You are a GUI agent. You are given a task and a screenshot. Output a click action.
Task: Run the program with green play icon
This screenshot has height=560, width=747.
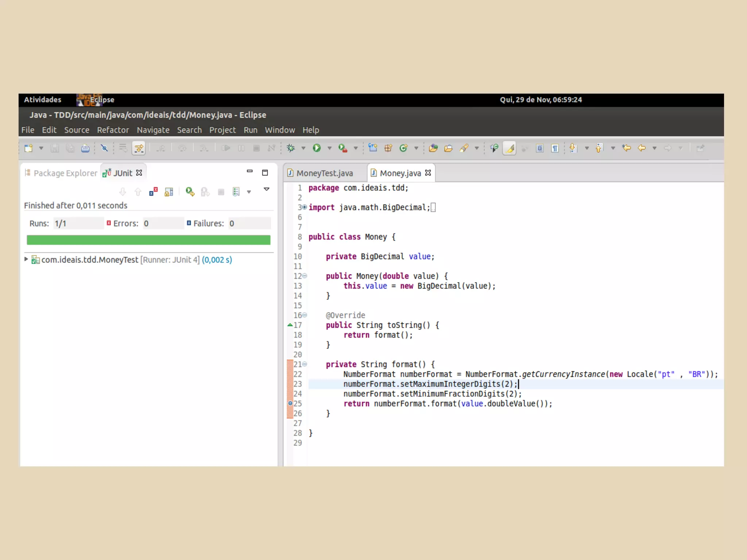[317, 148]
